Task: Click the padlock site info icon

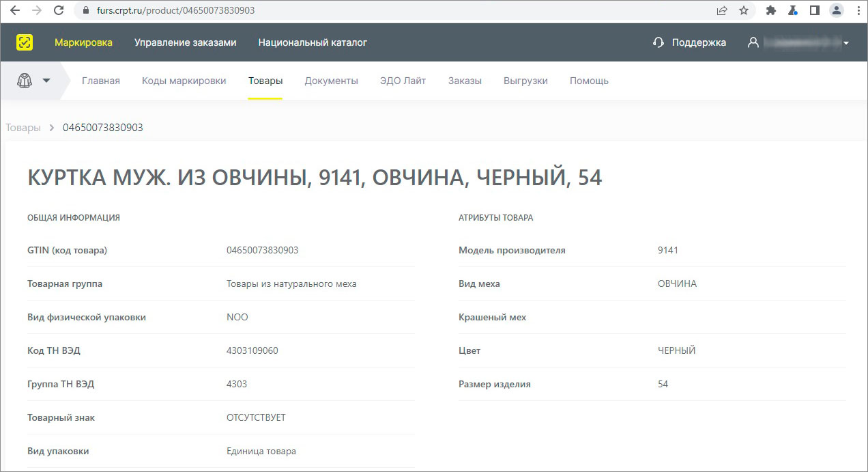Action: click(x=86, y=11)
